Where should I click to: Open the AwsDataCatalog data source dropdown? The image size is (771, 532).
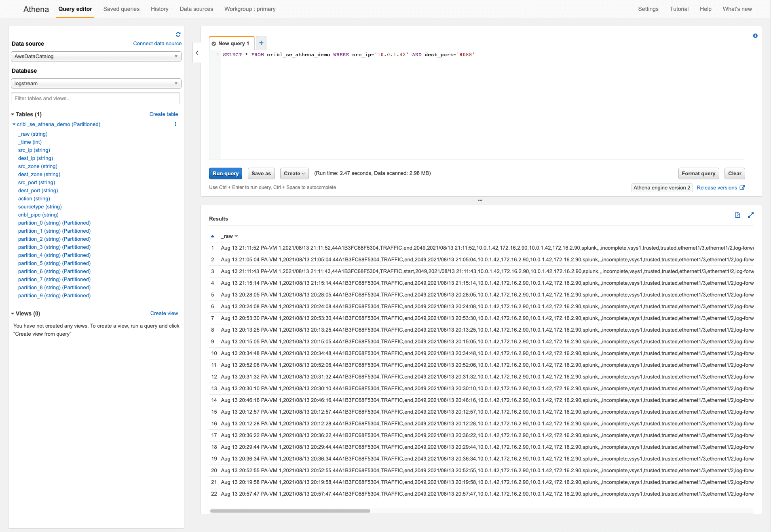(x=96, y=57)
